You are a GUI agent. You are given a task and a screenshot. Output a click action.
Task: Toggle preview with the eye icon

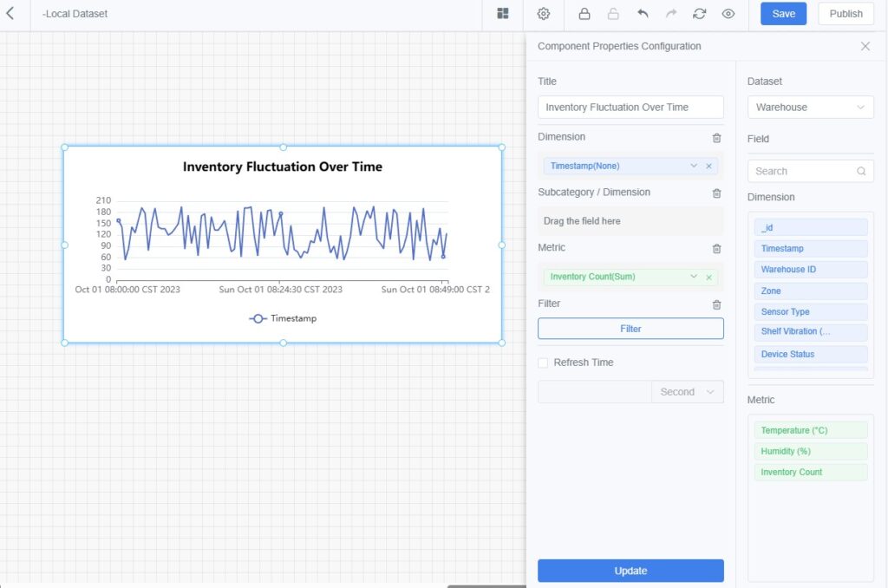pos(728,14)
